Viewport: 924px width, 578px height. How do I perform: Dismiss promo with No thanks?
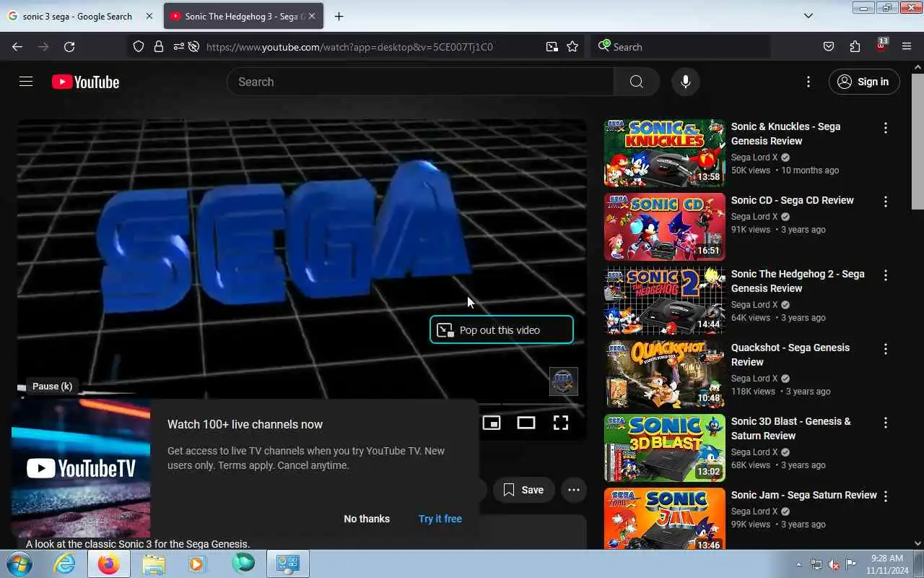367,519
